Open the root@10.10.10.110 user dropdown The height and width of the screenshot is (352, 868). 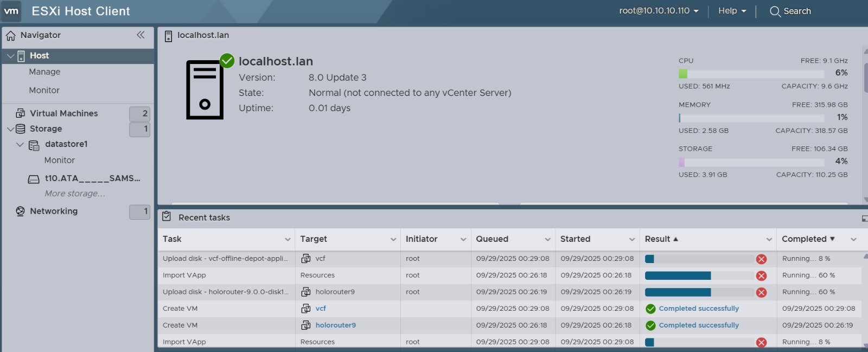pos(659,11)
